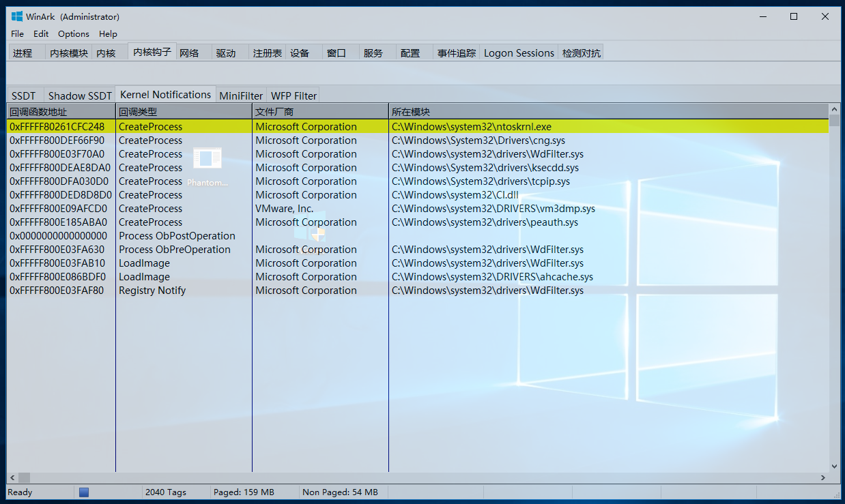Minimize the WinArk window

point(762,16)
